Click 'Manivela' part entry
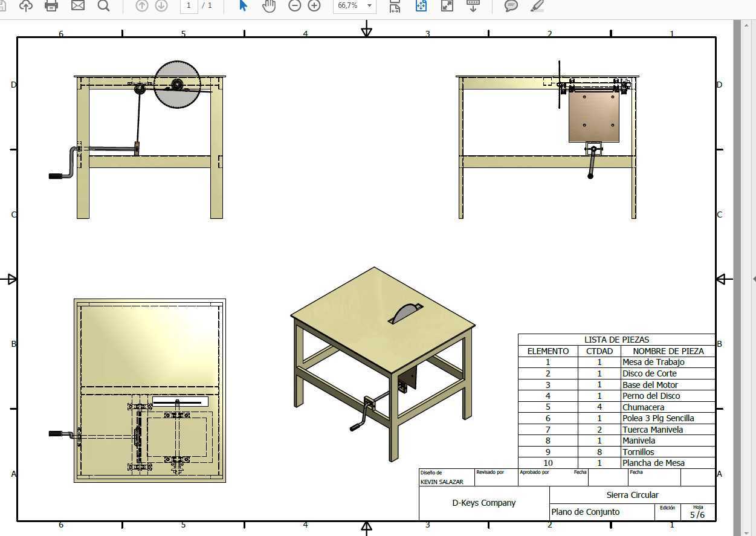The width and height of the screenshot is (756, 536). pyautogui.click(x=639, y=441)
